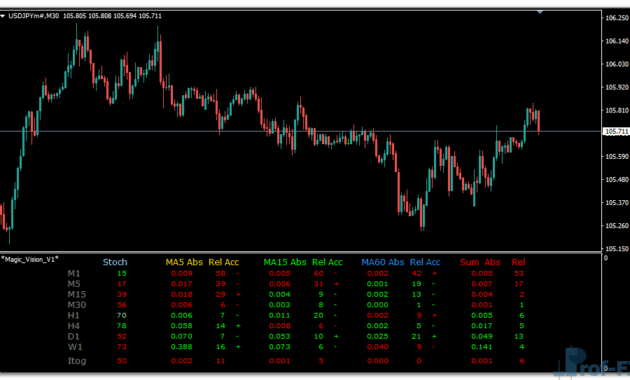Viewport: 630px width, 380px height.
Task: Click the Stoch column header
Action: tap(115, 262)
